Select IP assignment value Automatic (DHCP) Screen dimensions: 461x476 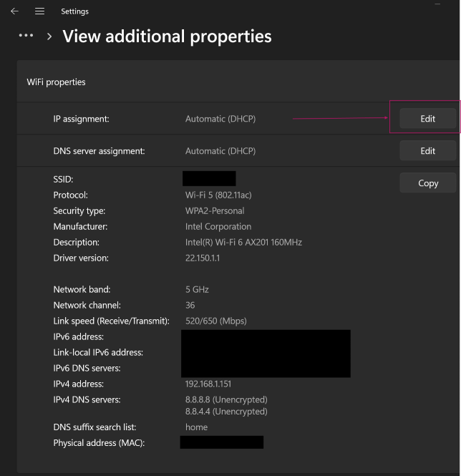click(x=220, y=119)
